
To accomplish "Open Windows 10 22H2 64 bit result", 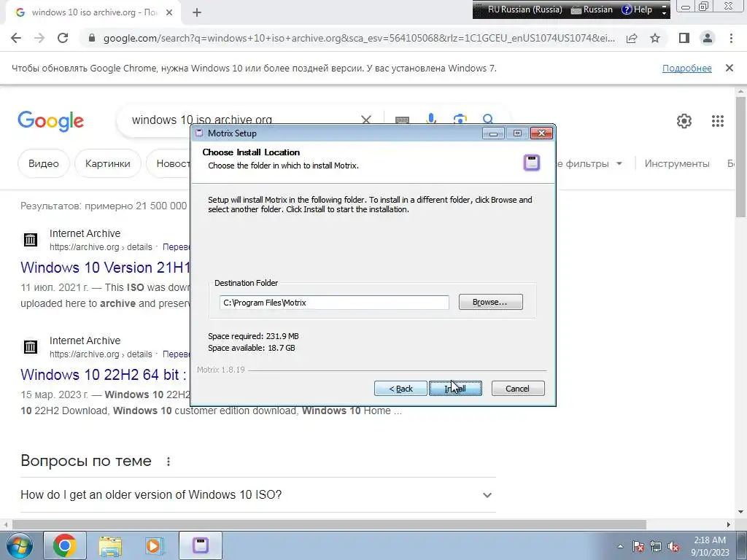I will (104, 374).
